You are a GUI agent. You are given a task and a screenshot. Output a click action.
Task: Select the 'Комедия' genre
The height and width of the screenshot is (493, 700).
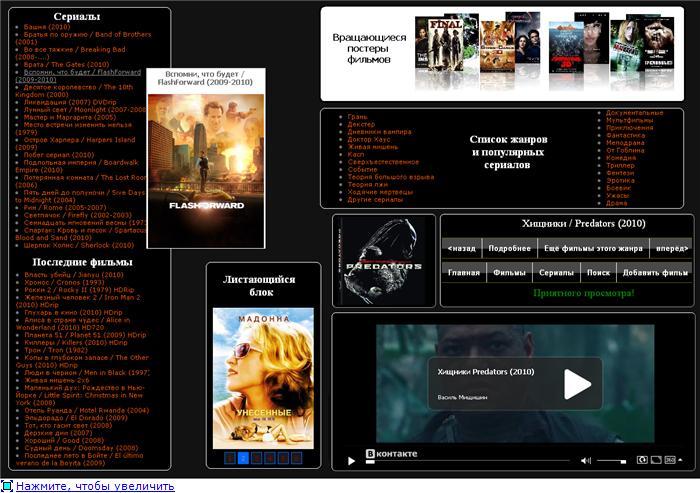pos(621,158)
